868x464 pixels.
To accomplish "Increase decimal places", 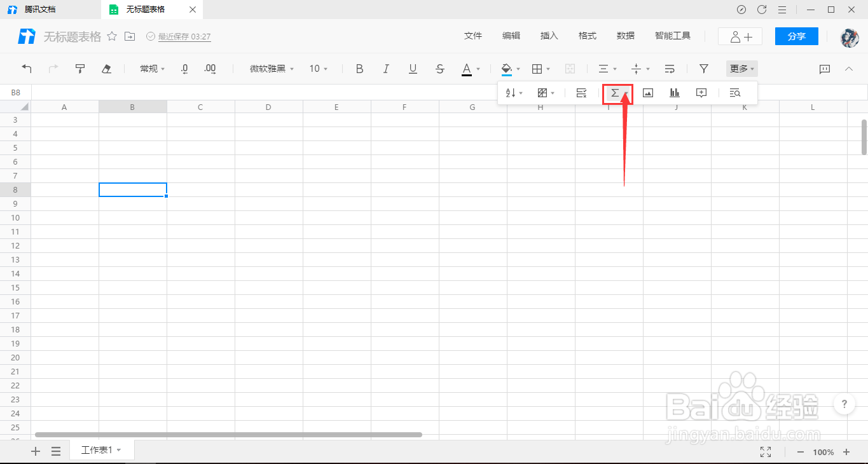I will [210, 69].
